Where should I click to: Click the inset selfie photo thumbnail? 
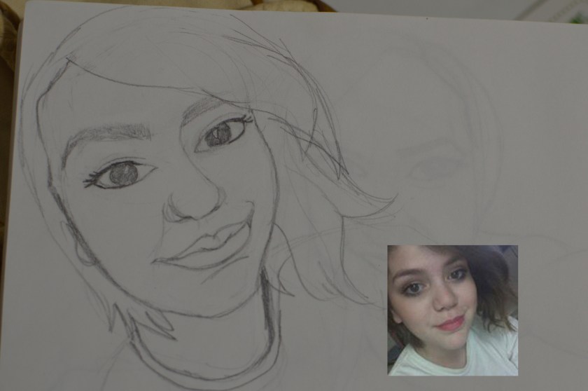pyautogui.click(x=452, y=310)
